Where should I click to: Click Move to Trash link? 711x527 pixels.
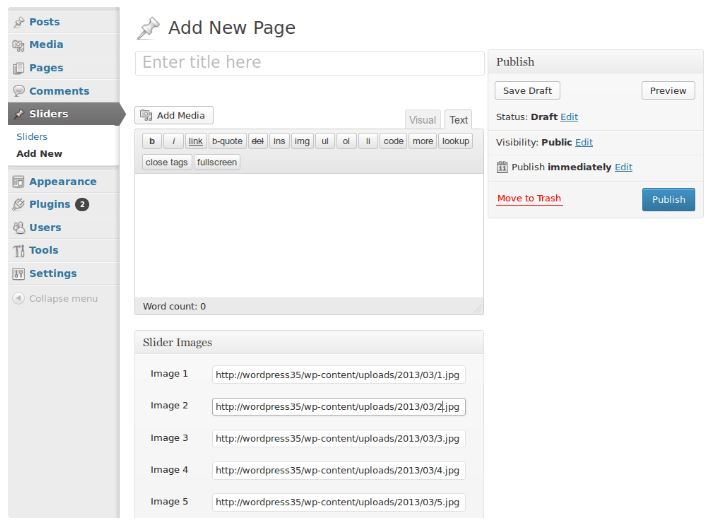point(529,199)
